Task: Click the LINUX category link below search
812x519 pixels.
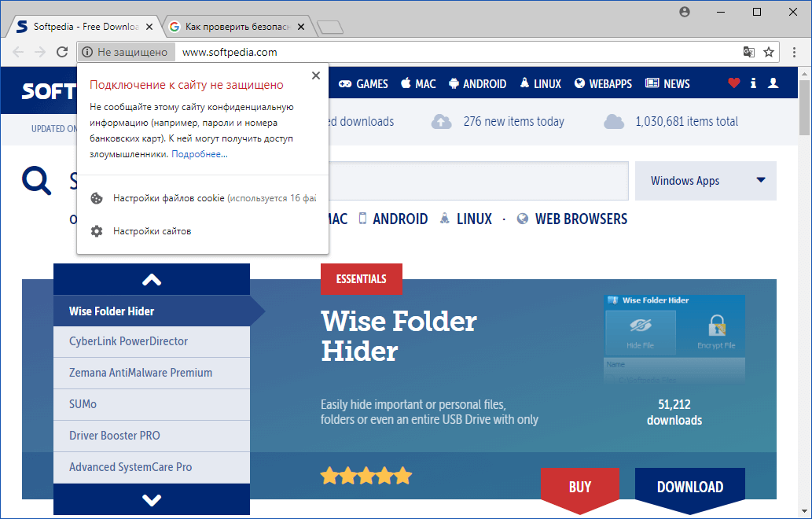Action: click(x=465, y=219)
